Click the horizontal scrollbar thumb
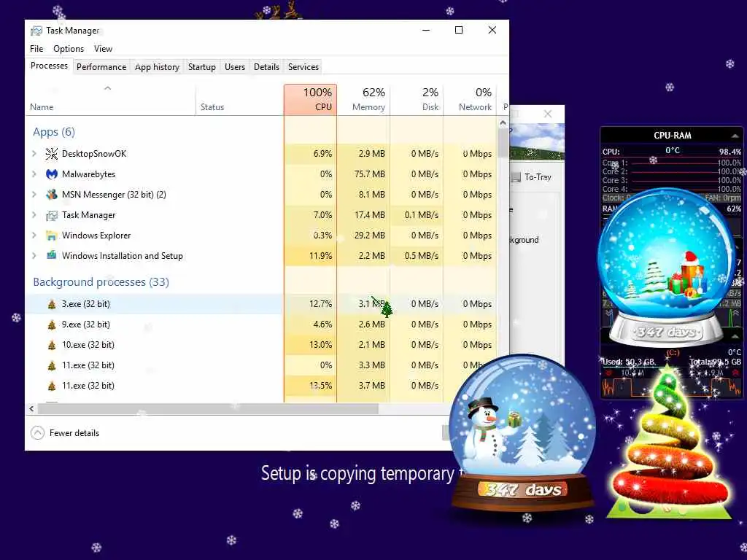 (208, 408)
